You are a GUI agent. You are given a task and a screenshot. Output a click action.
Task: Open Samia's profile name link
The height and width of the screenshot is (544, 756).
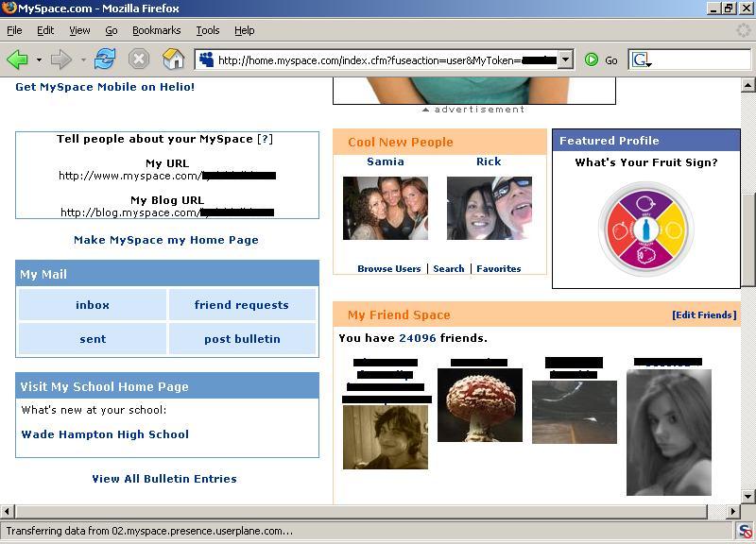pyautogui.click(x=386, y=161)
